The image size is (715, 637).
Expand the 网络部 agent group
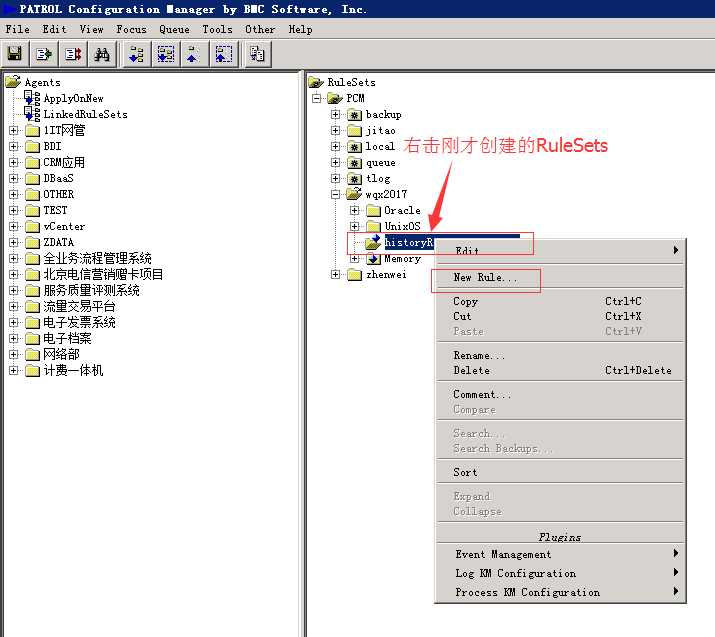tap(14, 354)
